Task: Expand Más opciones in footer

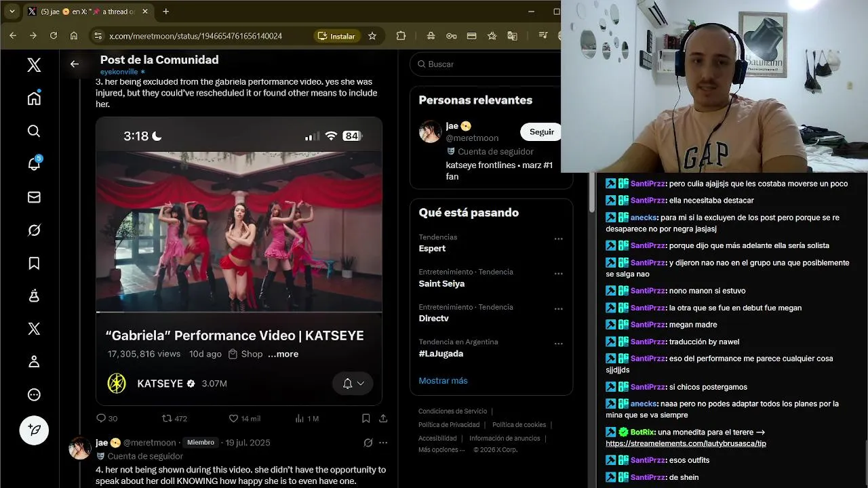Action: [441, 449]
